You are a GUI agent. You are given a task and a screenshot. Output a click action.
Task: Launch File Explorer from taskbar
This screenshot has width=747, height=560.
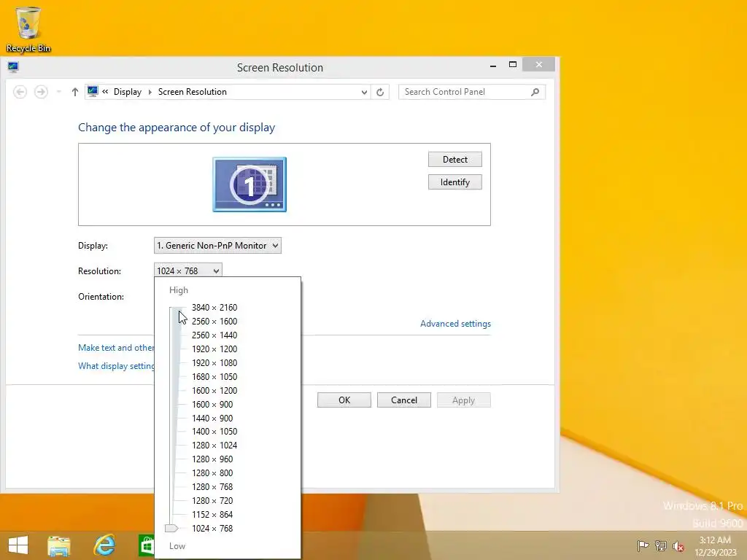tap(59, 545)
